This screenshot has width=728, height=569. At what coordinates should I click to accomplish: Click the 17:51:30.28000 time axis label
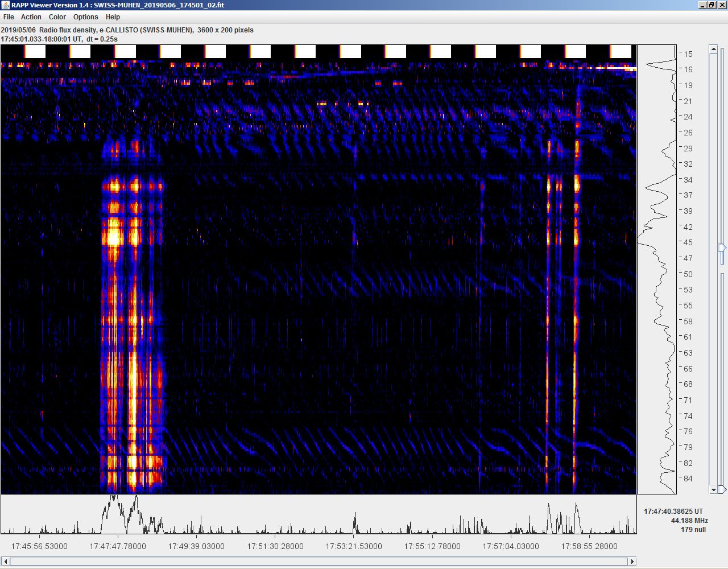275,546
